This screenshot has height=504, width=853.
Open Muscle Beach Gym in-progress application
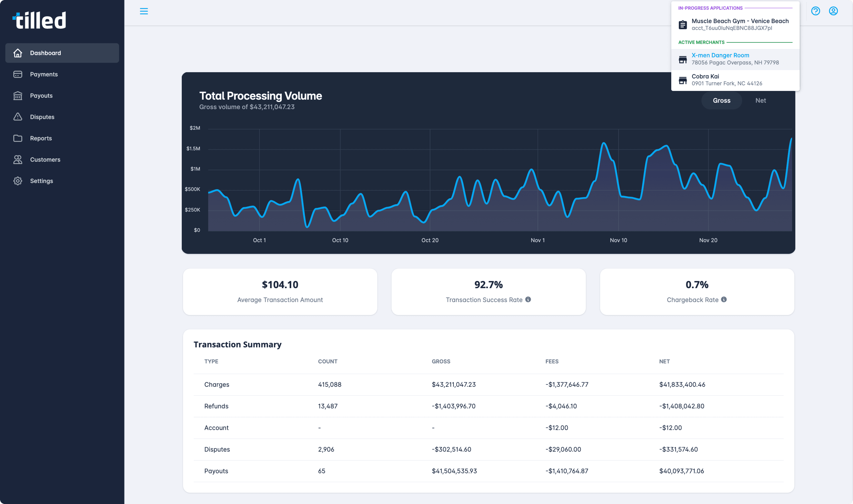(740, 24)
